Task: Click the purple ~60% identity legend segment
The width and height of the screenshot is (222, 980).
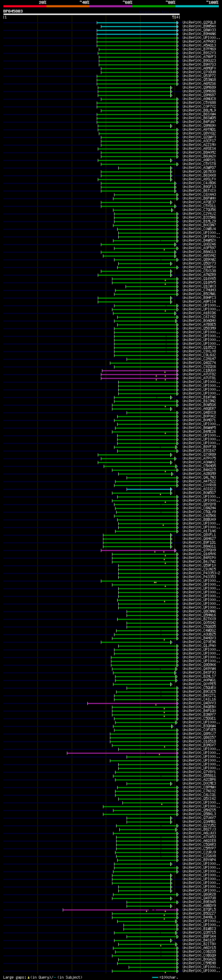Action: coord(111,6)
